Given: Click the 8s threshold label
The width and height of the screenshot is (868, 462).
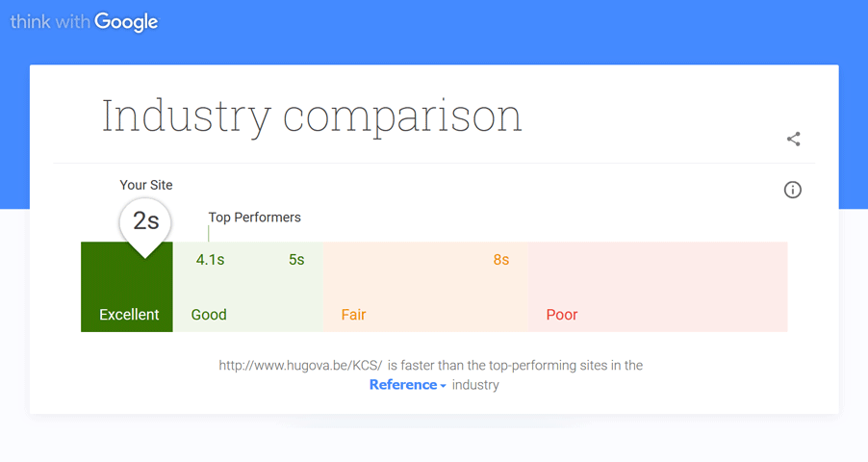Looking at the screenshot, I should 501,260.
